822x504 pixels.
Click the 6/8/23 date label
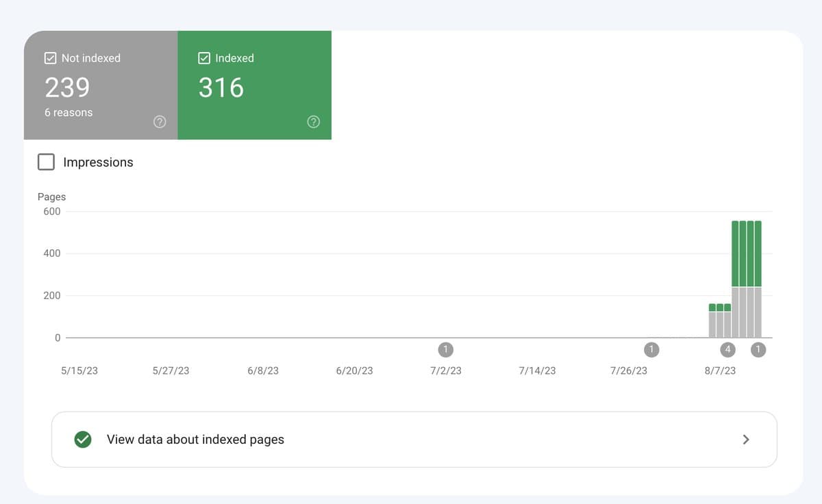point(263,370)
